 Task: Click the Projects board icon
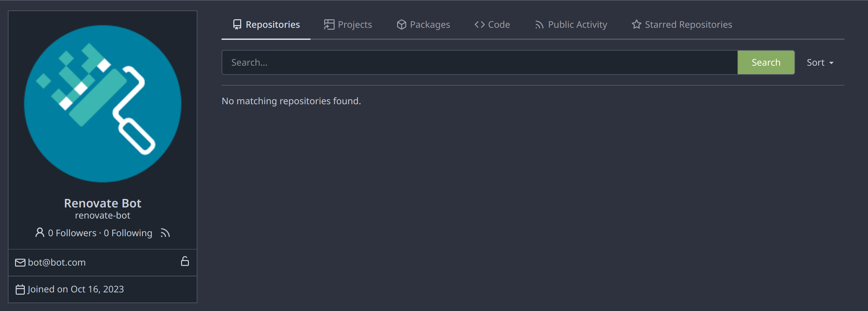click(x=329, y=24)
